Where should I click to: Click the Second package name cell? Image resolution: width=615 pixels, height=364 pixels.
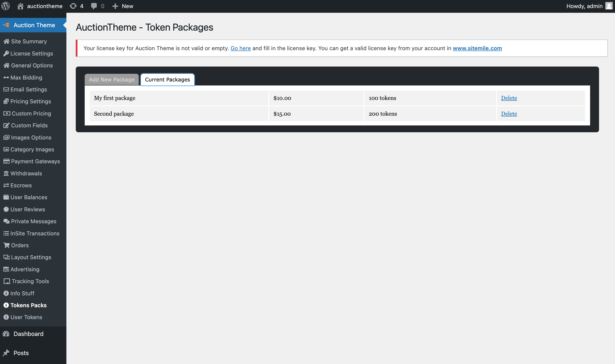pos(179,114)
